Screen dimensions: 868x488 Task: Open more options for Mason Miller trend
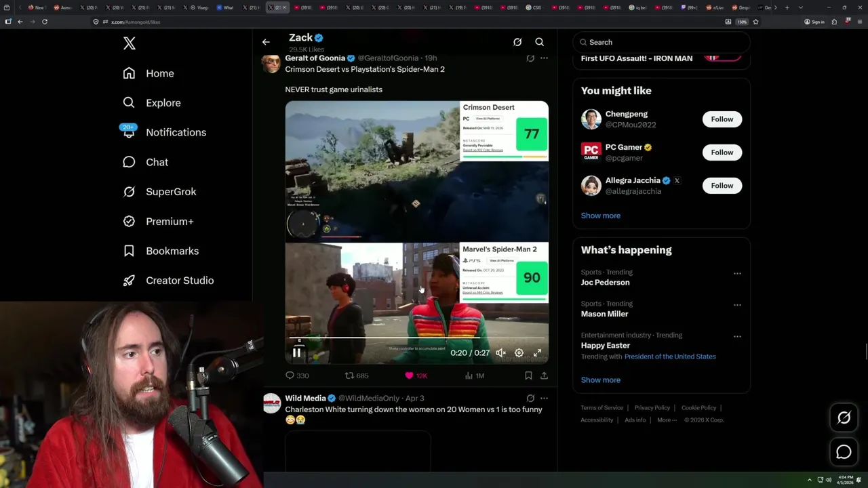737,305
